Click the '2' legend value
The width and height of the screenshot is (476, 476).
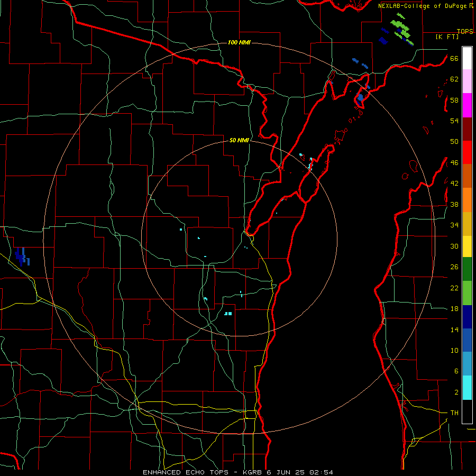click(456, 392)
